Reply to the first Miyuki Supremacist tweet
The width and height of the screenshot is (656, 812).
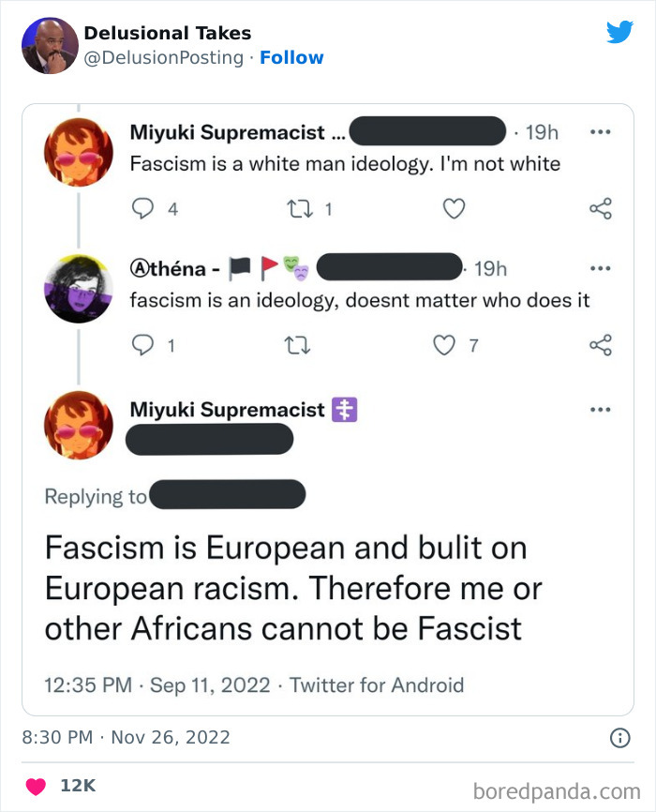click(x=144, y=208)
